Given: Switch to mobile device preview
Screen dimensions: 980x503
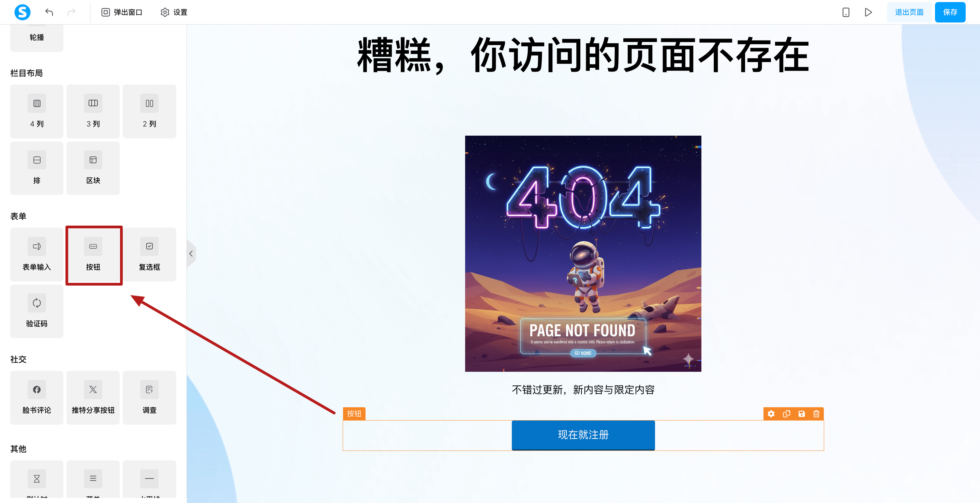Looking at the screenshot, I should coord(846,12).
